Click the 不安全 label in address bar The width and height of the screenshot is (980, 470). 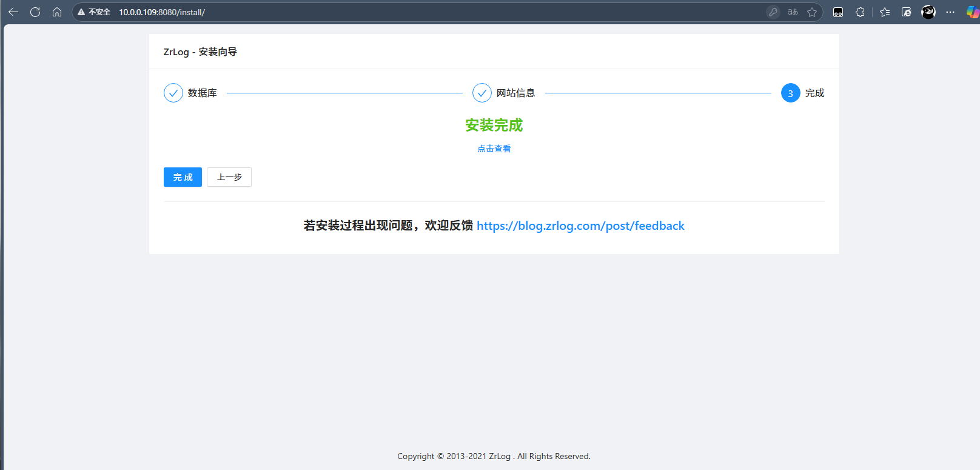click(99, 12)
